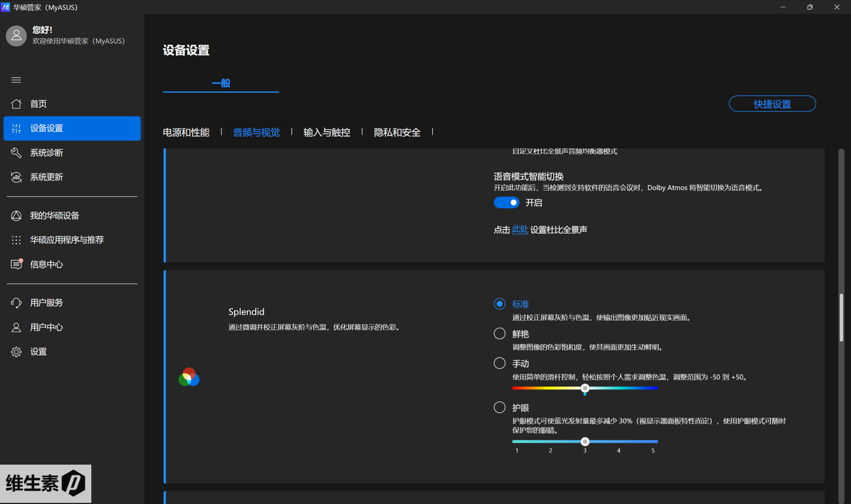Select the 手动 radio option
The width and height of the screenshot is (851, 504).
click(499, 364)
